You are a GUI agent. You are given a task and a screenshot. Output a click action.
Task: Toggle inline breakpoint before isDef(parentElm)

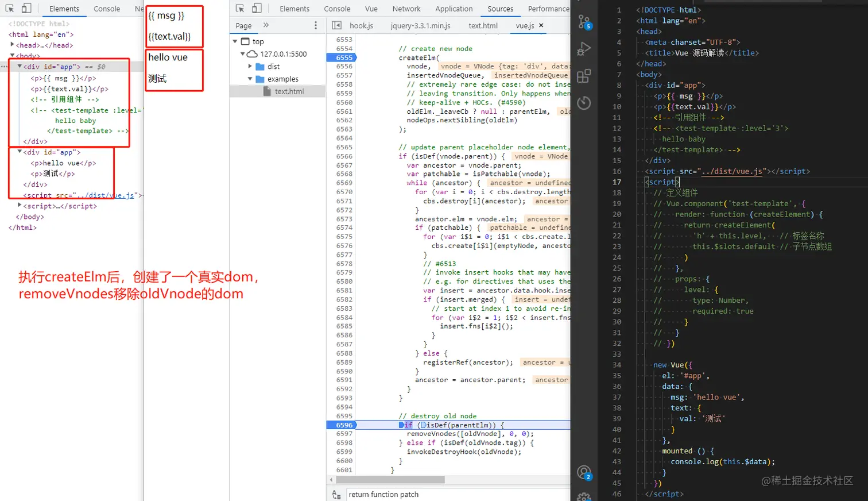[423, 425]
